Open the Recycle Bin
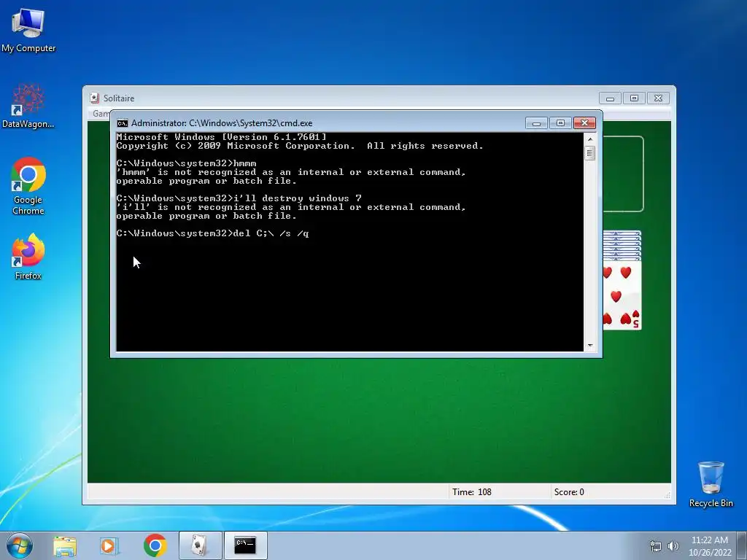 coord(711,484)
